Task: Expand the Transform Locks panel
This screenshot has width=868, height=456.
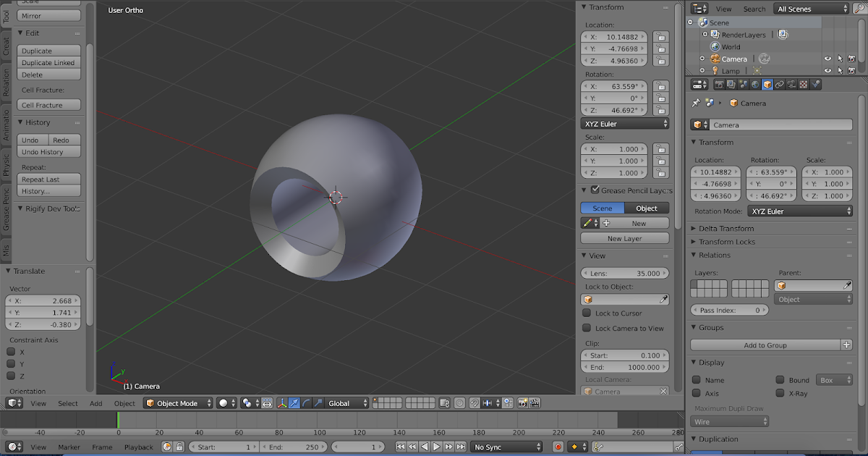Action: 727,242
